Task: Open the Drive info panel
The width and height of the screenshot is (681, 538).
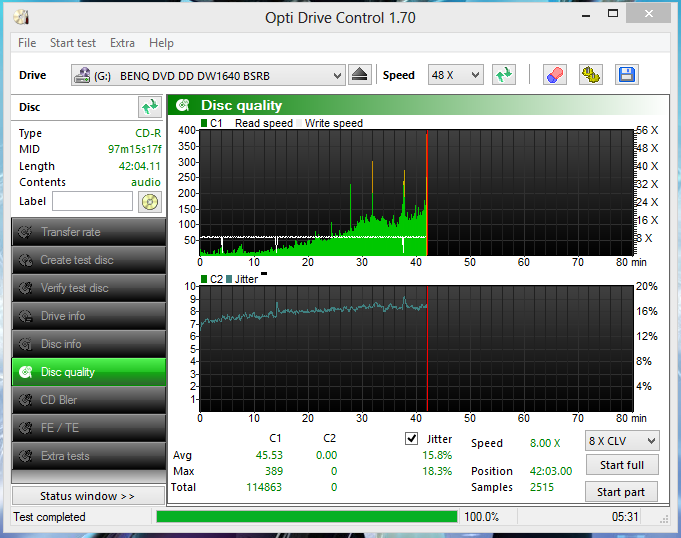Action: [x=89, y=316]
